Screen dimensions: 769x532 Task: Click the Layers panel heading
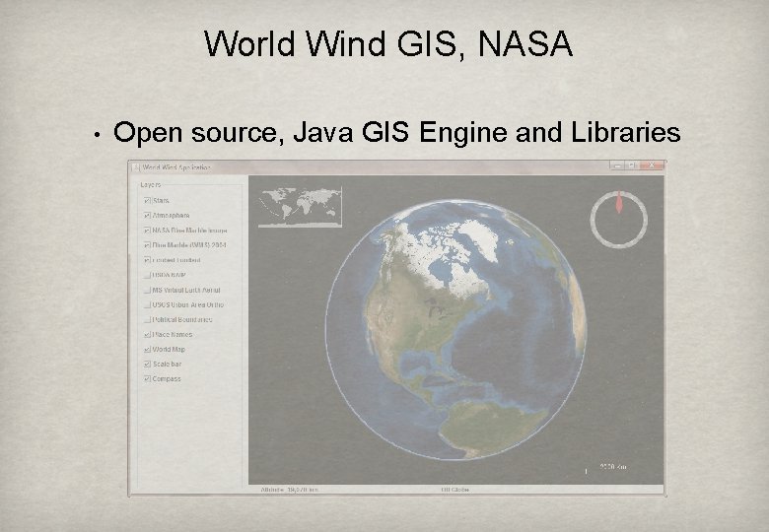click(x=150, y=184)
